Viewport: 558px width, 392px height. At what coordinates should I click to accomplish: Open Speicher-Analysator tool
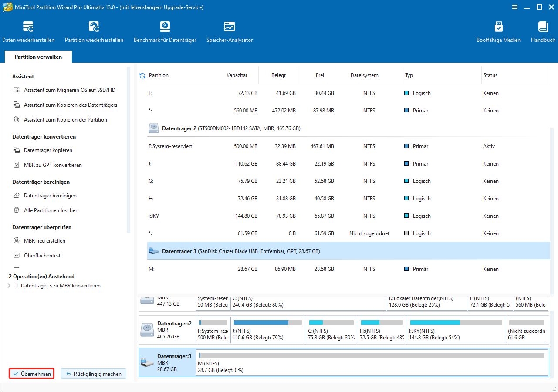pyautogui.click(x=230, y=32)
